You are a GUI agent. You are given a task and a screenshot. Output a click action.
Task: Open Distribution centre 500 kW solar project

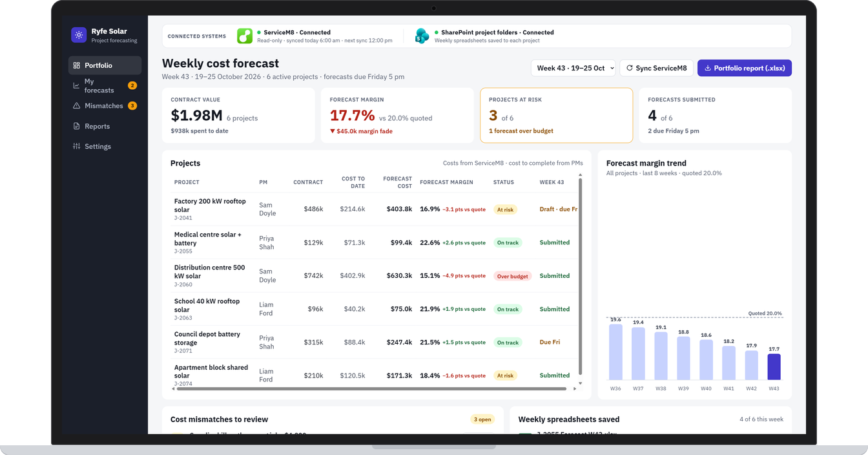click(x=210, y=271)
